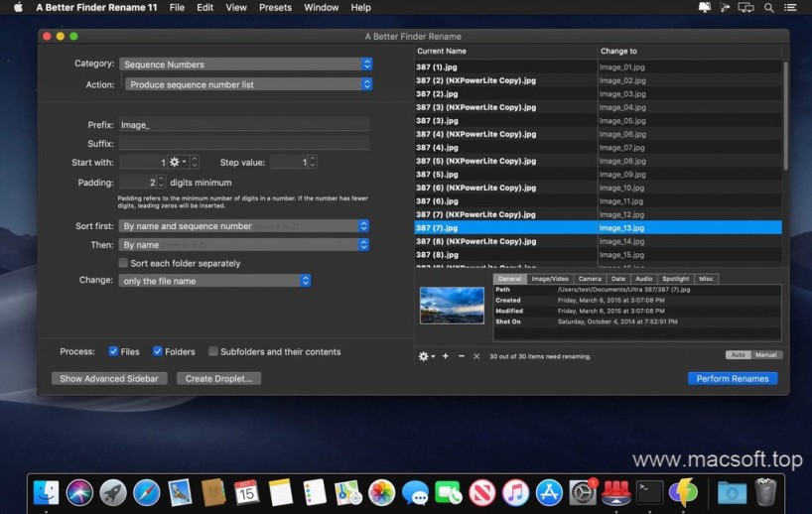Screen dimensions: 812x514
Task: Open the Terminal icon in the dock
Action: 649,492
